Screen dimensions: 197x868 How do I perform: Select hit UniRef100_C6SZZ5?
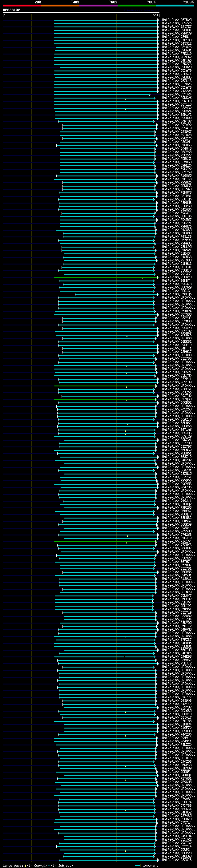pos(176,23)
